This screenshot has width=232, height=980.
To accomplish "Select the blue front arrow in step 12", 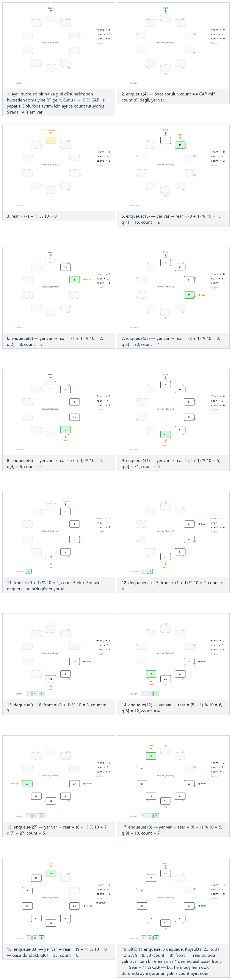I will [x=202, y=524].
